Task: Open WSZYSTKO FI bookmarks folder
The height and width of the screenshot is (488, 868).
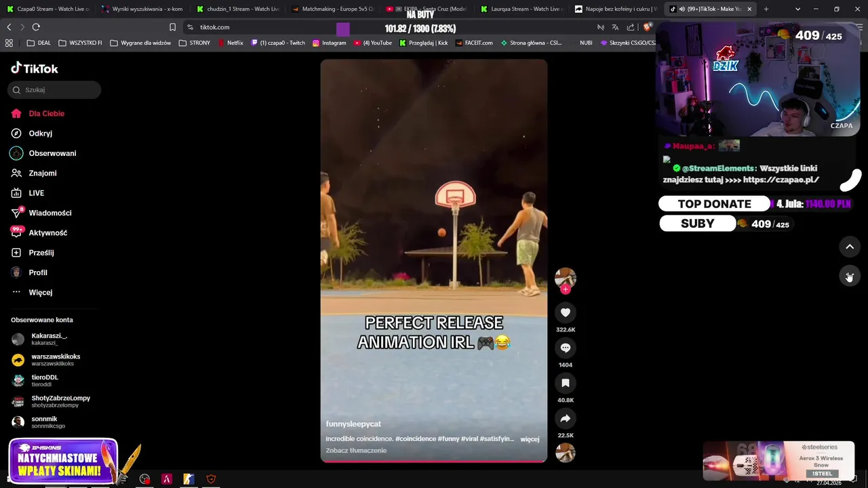Action: pyautogui.click(x=80, y=43)
